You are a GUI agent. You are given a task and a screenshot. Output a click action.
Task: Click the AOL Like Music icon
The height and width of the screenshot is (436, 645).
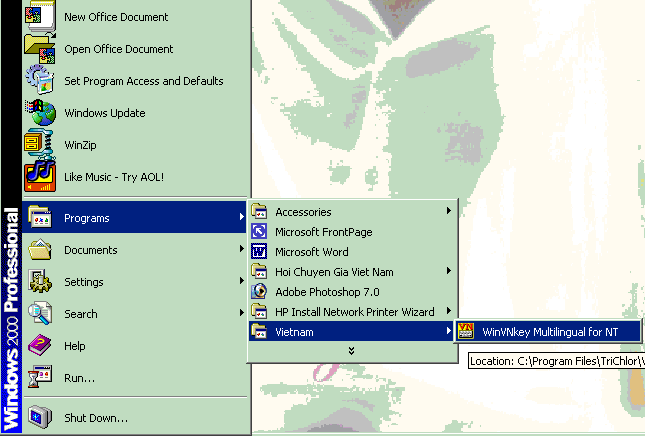tap(41, 175)
